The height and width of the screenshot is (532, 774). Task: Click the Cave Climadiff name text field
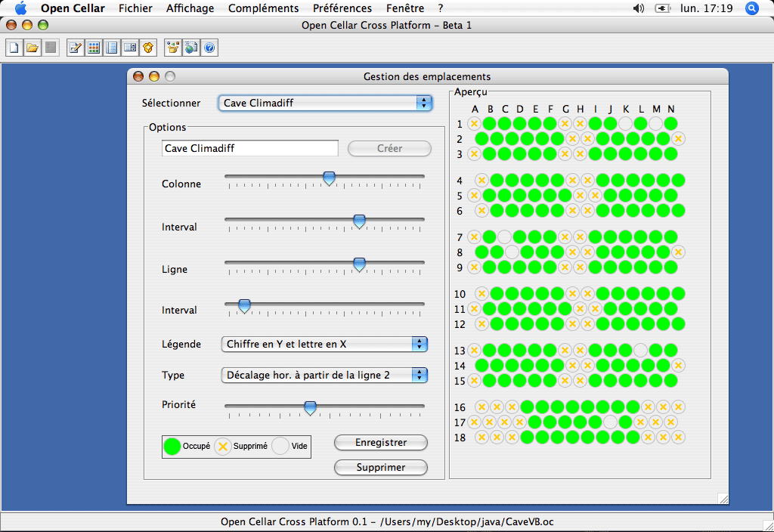pos(249,149)
